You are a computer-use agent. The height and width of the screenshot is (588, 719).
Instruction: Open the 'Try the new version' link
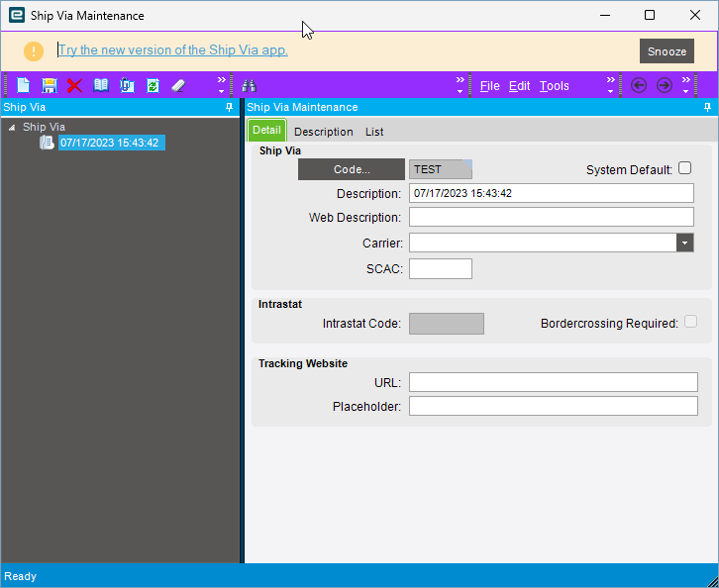[x=173, y=49]
